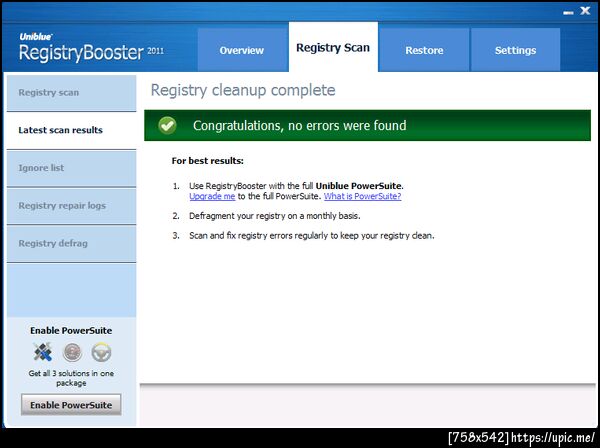Click the bold 'Uniblue PowerSuite' text

click(x=359, y=186)
